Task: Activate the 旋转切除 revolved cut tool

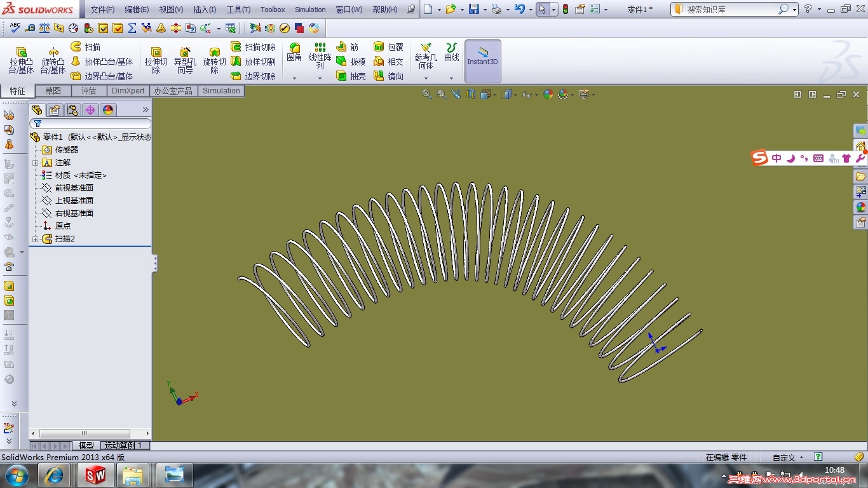Action: click(x=215, y=61)
